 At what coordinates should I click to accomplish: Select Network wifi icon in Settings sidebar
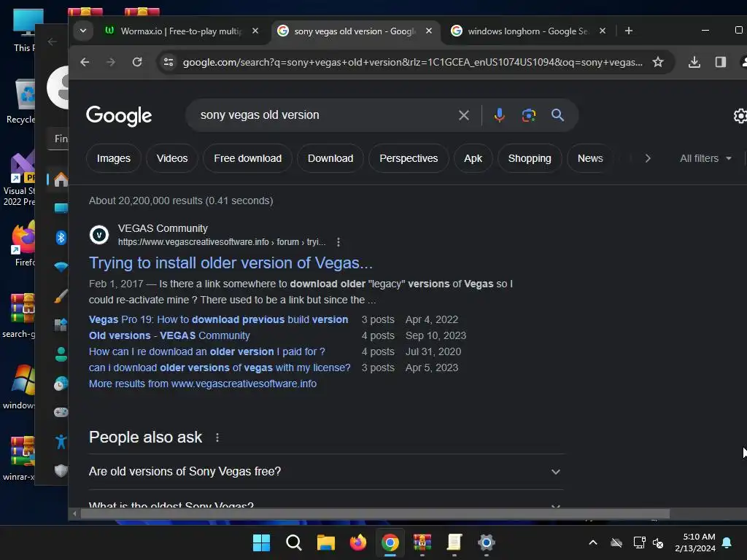(x=61, y=267)
